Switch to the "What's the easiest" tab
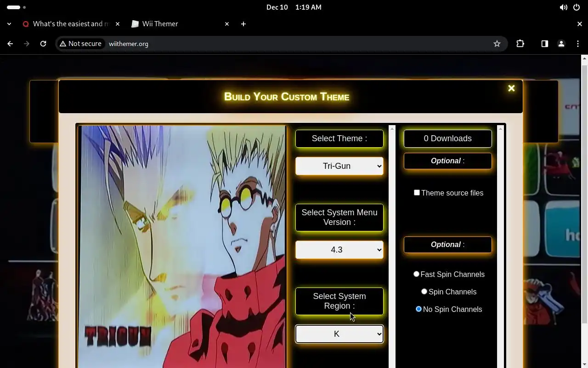588x368 pixels. (x=71, y=24)
